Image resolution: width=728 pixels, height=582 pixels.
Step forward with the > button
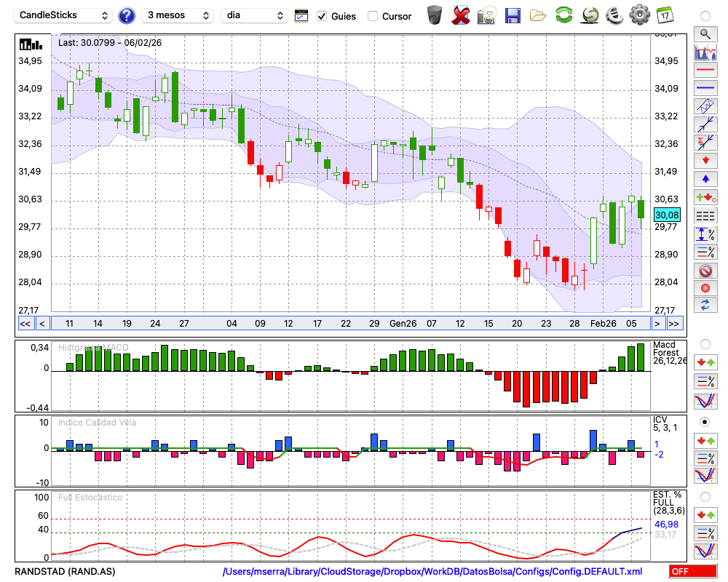(x=657, y=324)
